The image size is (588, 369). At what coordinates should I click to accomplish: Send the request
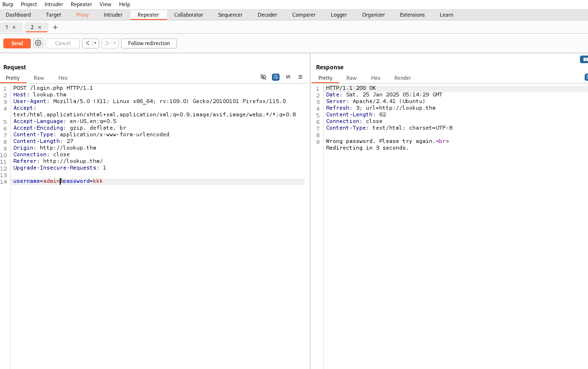pos(17,43)
